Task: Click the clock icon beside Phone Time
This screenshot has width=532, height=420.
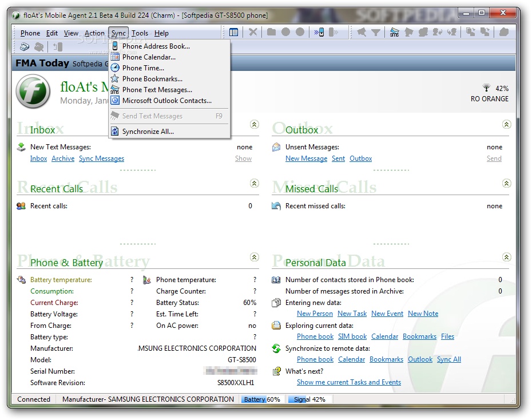Action: click(x=115, y=68)
